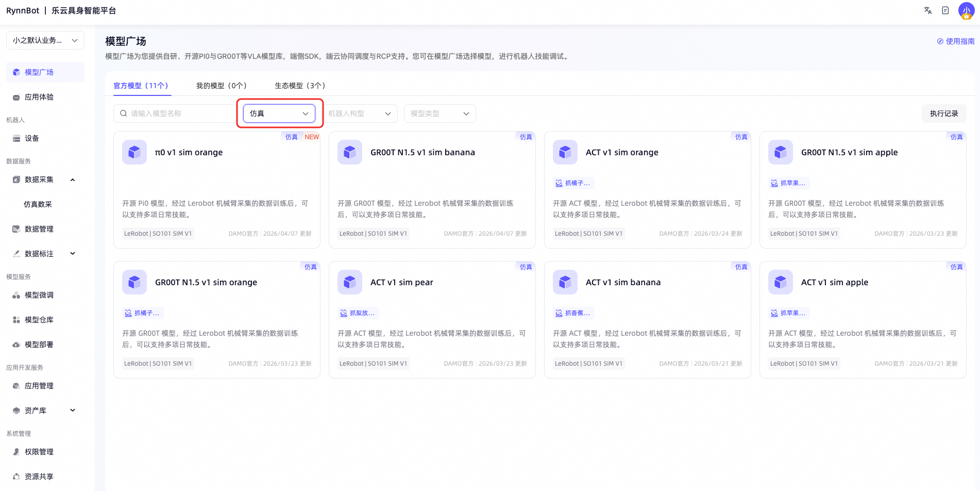Open the user avatar menu

[x=966, y=11]
